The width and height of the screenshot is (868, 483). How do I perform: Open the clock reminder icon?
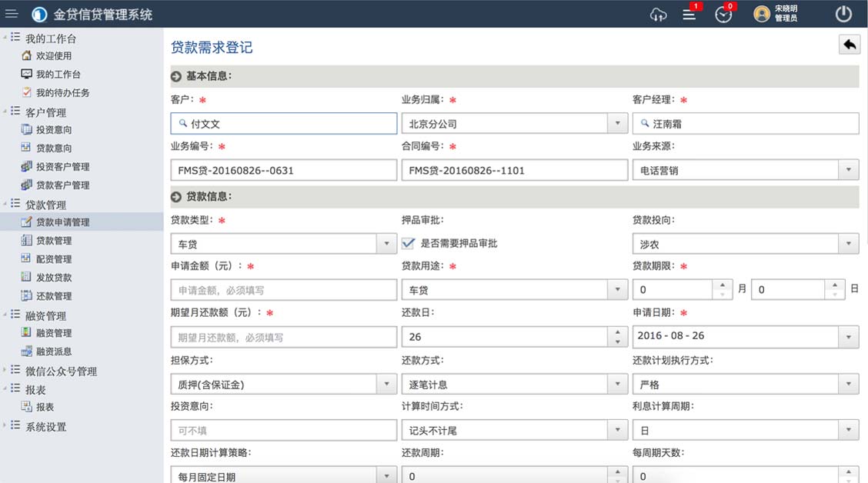pyautogui.click(x=723, y=15)
